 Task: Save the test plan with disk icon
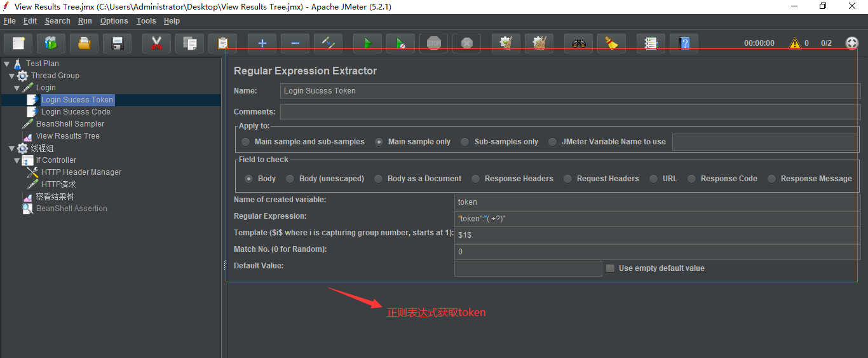point(118,43)
